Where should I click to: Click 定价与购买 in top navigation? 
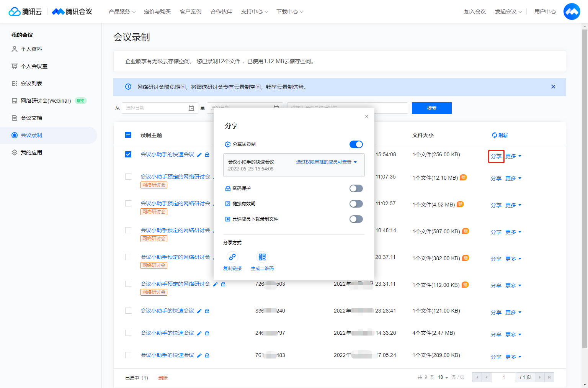(157, 11)
